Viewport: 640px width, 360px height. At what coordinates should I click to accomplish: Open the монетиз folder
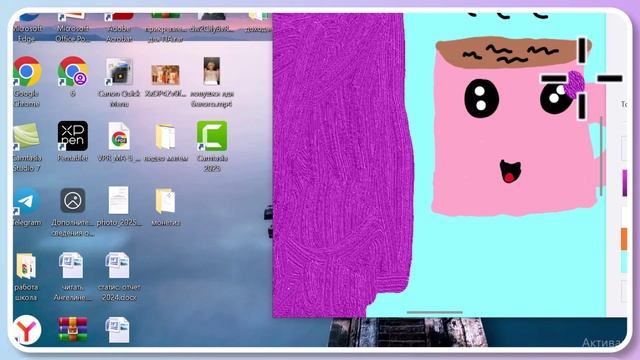point(165,200)
